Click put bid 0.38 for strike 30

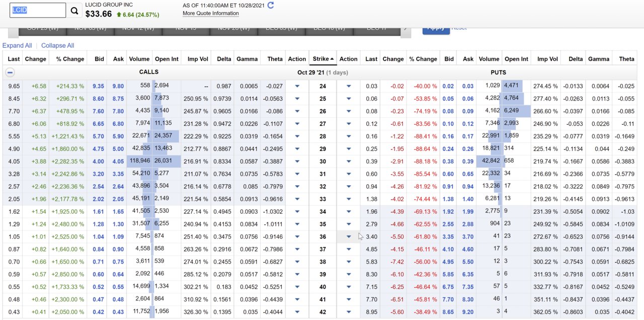448,162
